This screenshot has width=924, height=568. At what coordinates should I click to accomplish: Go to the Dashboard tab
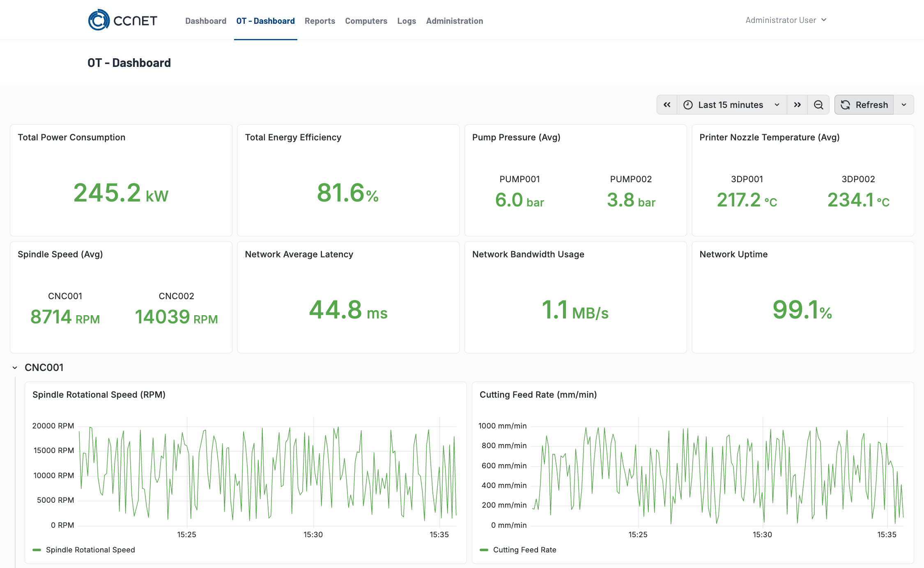click(206, 21)
